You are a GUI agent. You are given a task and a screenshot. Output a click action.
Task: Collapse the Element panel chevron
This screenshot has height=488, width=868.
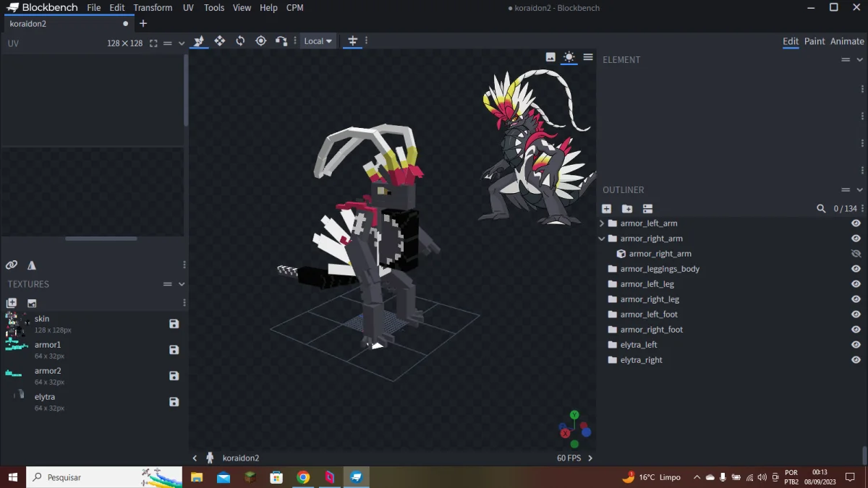pyautogui.click(x=859, y=60)
